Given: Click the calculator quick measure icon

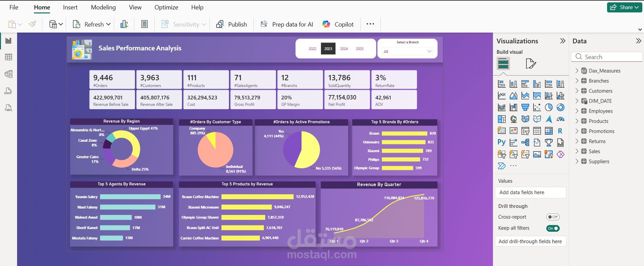Looking at the screenshot, I should pyautogui.click(x=144, y=24).
